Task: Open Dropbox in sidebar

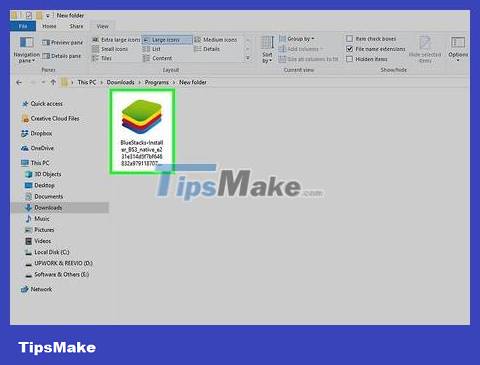Action: [x=37, y=133]
